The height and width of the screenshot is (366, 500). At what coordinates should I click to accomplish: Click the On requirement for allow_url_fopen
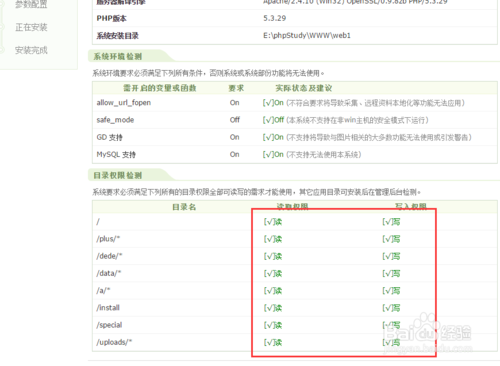pos(234,103)
